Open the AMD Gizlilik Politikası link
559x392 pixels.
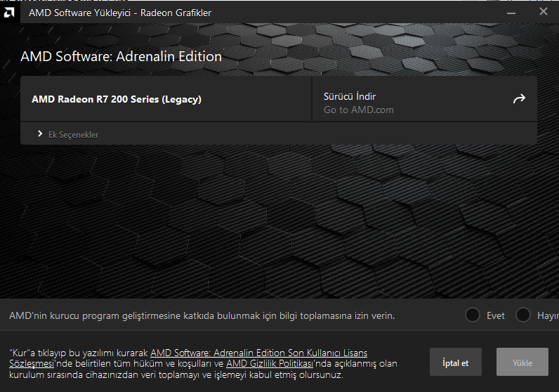[x=270, y=363]
